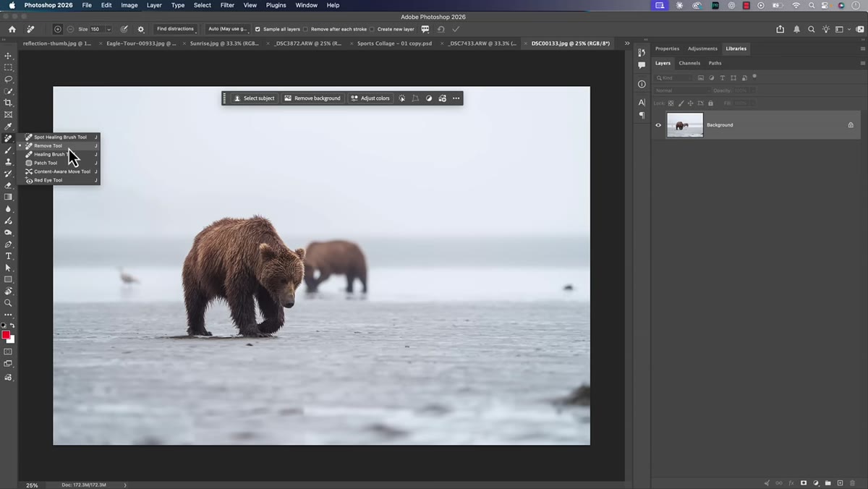Select the Lasso tool

[9, 79]
